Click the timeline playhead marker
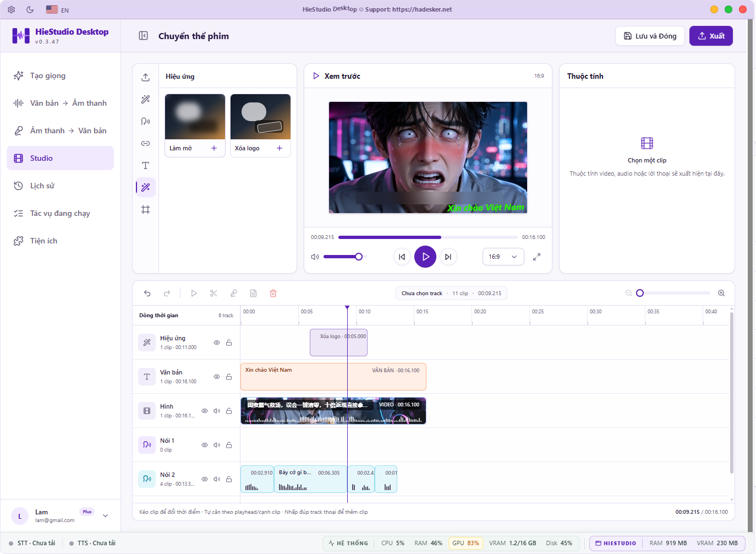Screen dimensions: 756x554 (347, 307)
